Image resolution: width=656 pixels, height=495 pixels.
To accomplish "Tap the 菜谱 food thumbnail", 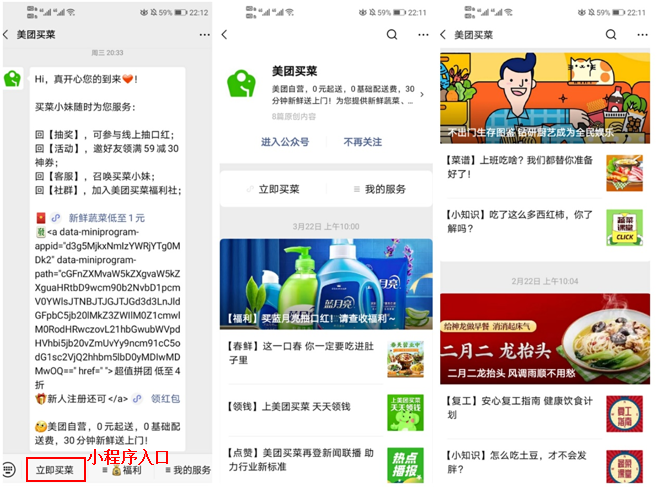I will pos(624,173).
